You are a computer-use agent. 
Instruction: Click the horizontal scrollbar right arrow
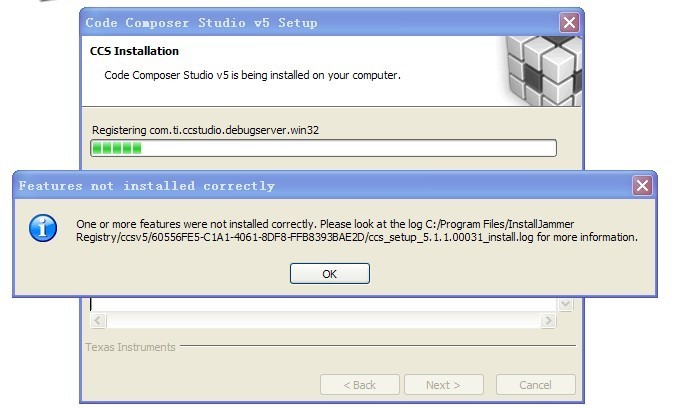548,321
